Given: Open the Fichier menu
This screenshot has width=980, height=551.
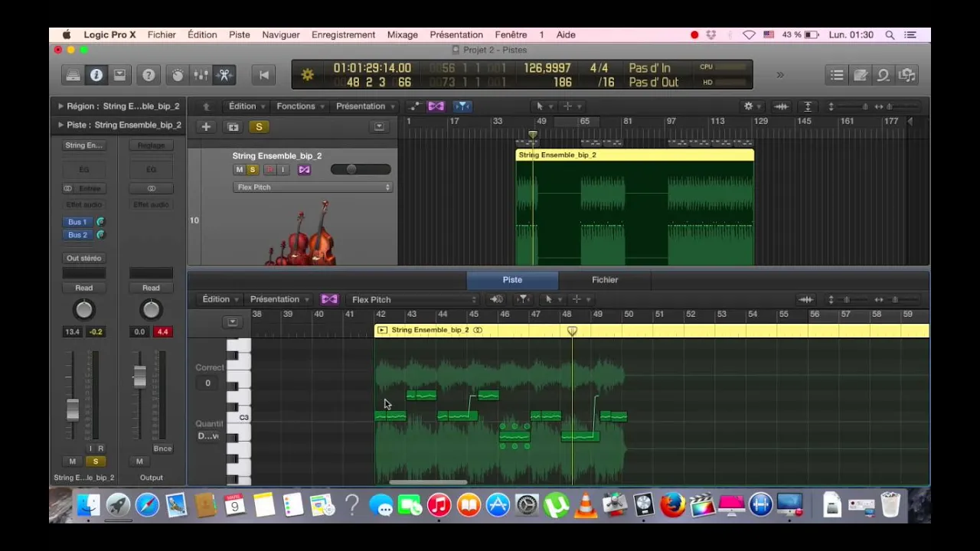Looking at the screenshot, I should (162, 35).
